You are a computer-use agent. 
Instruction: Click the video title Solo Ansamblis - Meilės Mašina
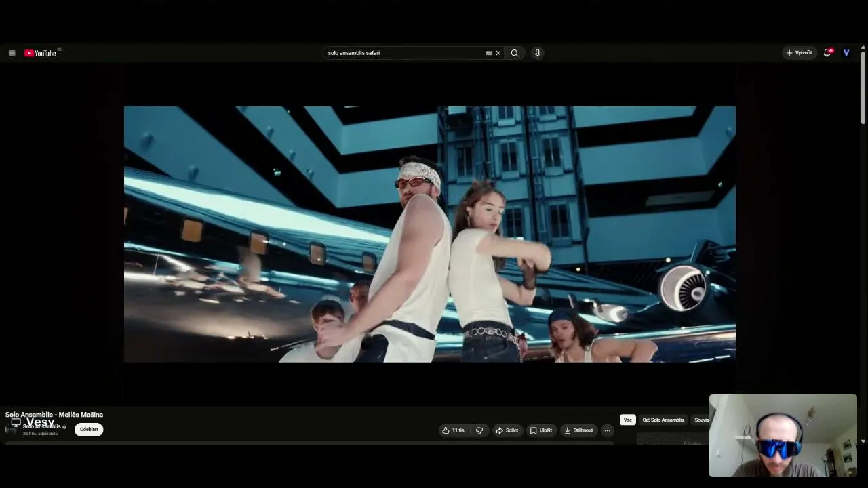pos(54,415)
